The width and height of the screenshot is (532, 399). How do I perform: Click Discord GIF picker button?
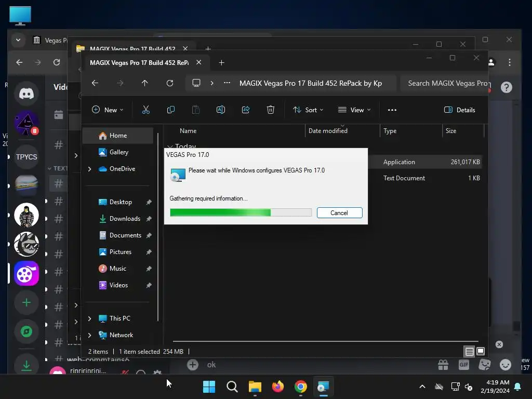464,365
